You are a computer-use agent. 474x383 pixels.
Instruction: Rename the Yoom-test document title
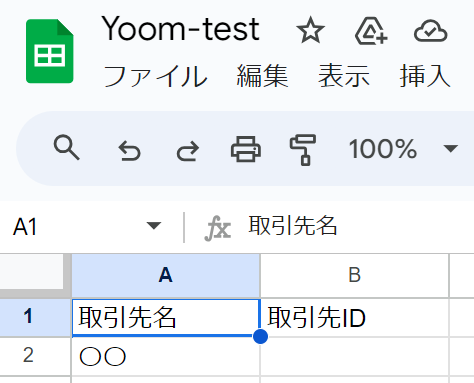pos(180,29)
